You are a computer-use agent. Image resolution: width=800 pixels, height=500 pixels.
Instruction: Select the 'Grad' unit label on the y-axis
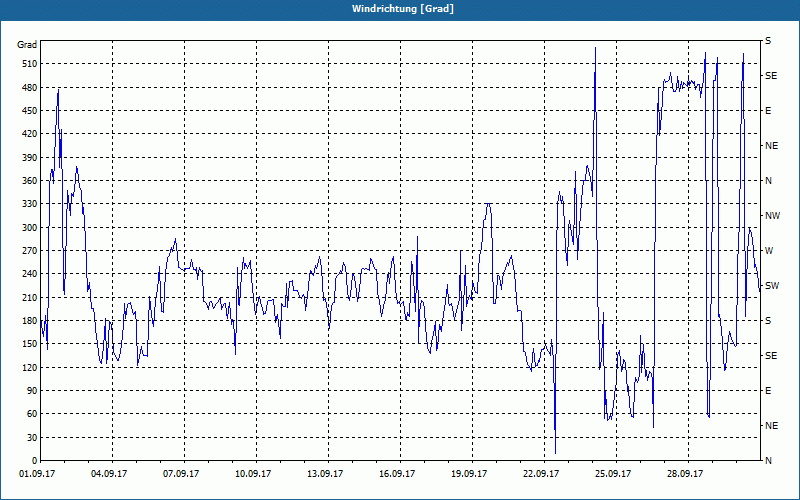pyautogui.click(x=27, y=45)
